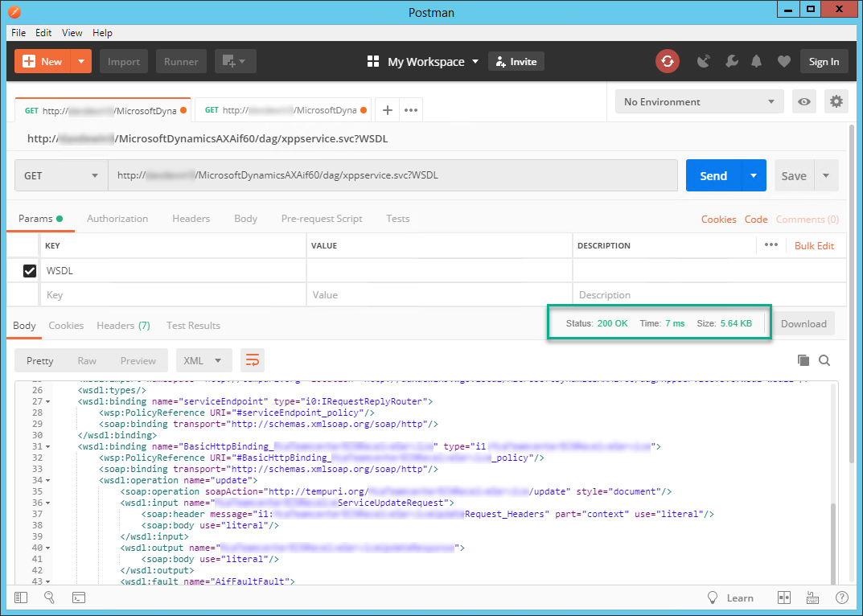Collapse XML node at line 40
The image size is (863, 616).
pyautogui.click(x=48, y=548)
